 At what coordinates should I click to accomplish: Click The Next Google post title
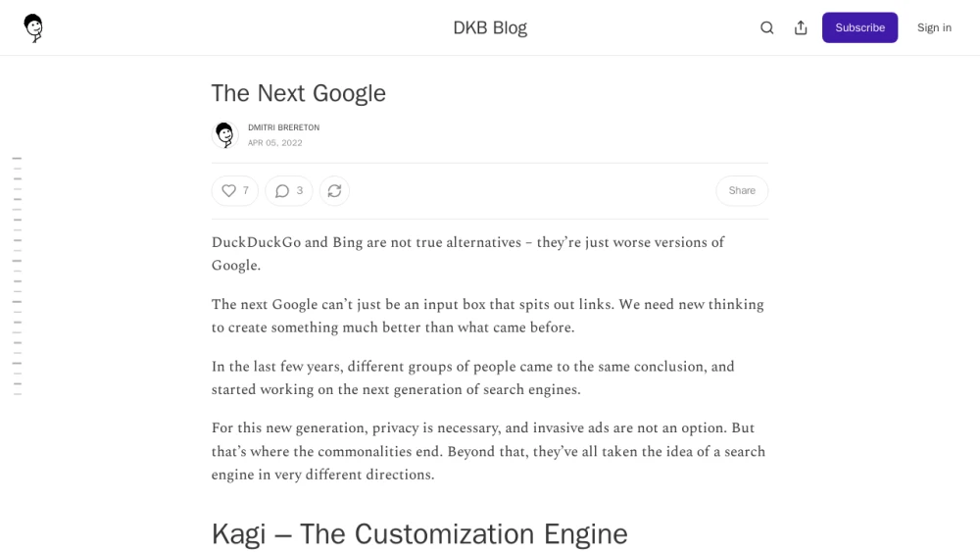299,93
